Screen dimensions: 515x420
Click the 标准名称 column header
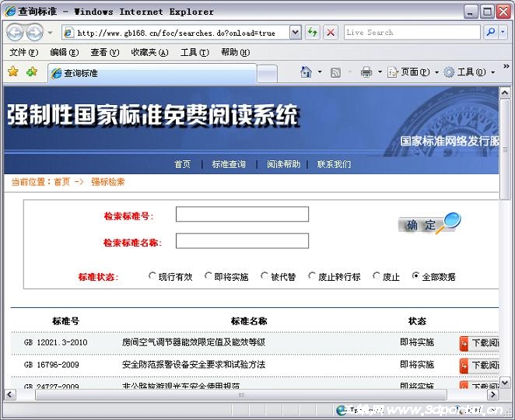[x=249, y=320]
